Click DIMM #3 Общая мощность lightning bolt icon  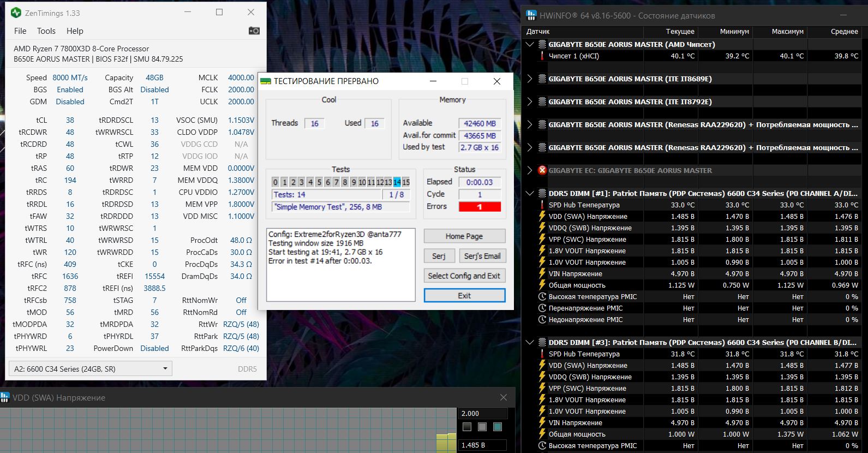click(542, 434)
